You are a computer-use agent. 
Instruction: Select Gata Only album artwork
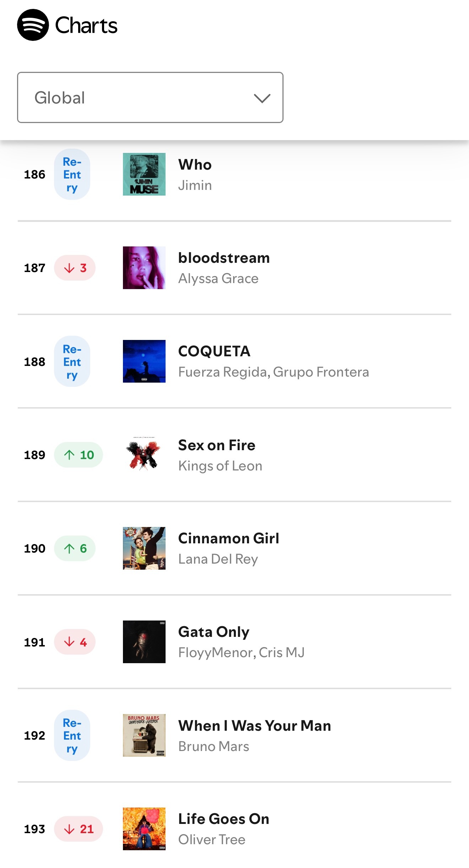144,642
